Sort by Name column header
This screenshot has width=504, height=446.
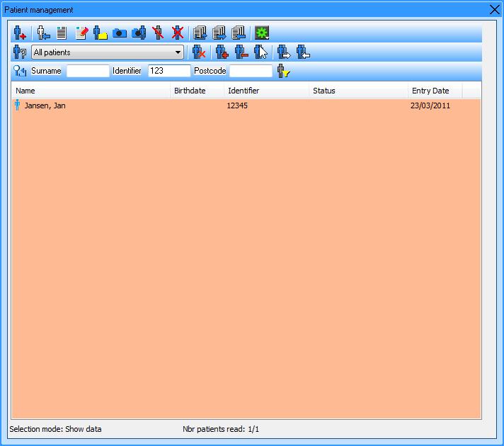tap(91, 91)
